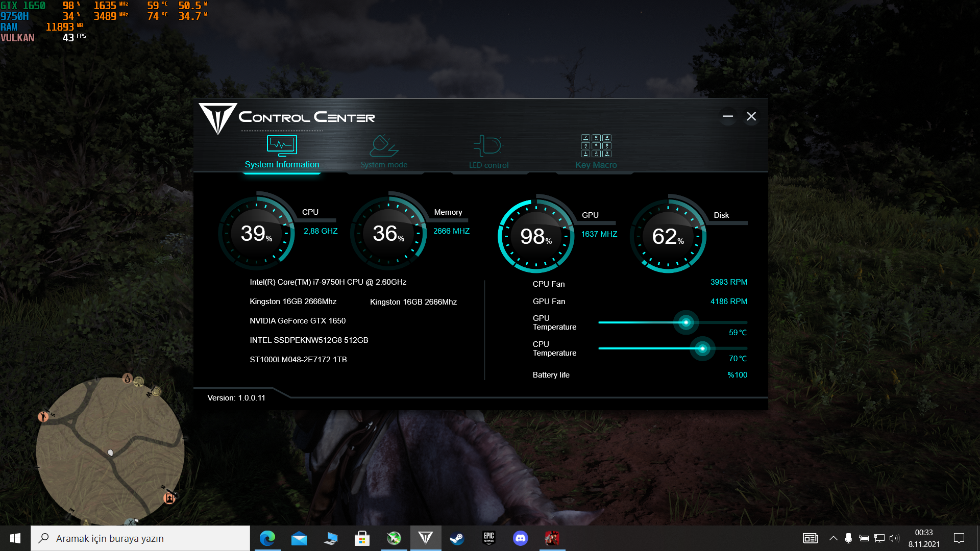Launch Microsoft Edge from taskbar
Image resolution: width=980 pixels, height=551 pixels.
tap(267, 538)
